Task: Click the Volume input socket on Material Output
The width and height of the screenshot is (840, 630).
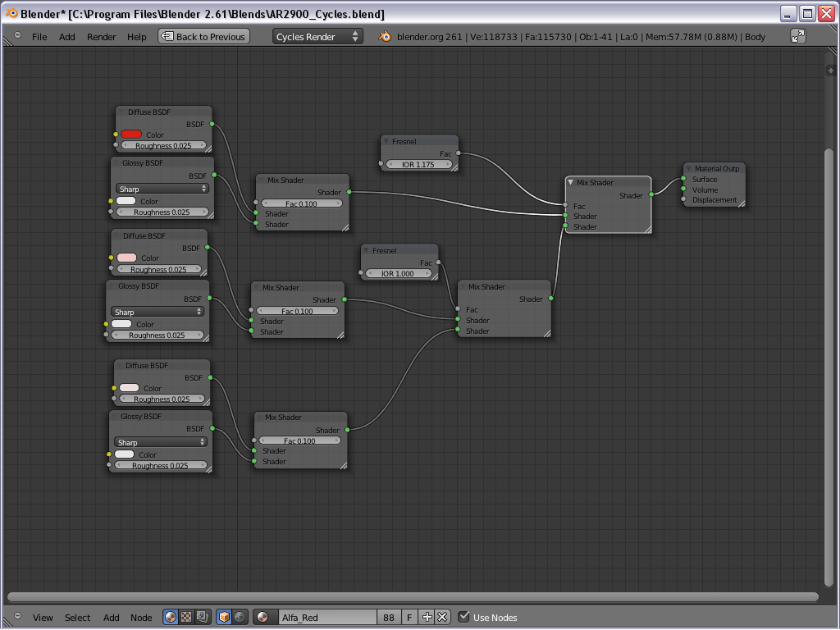Action: click(683, 189)
